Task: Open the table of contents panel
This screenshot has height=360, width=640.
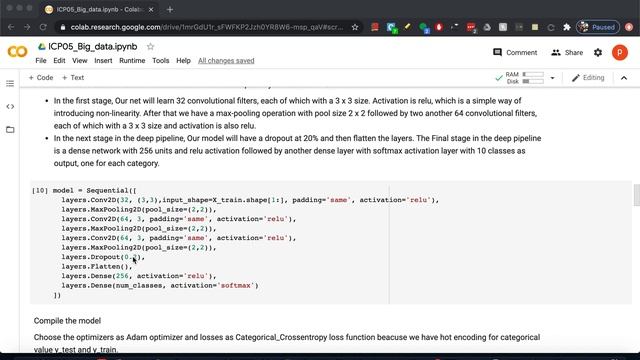Action: click(10, 84)
